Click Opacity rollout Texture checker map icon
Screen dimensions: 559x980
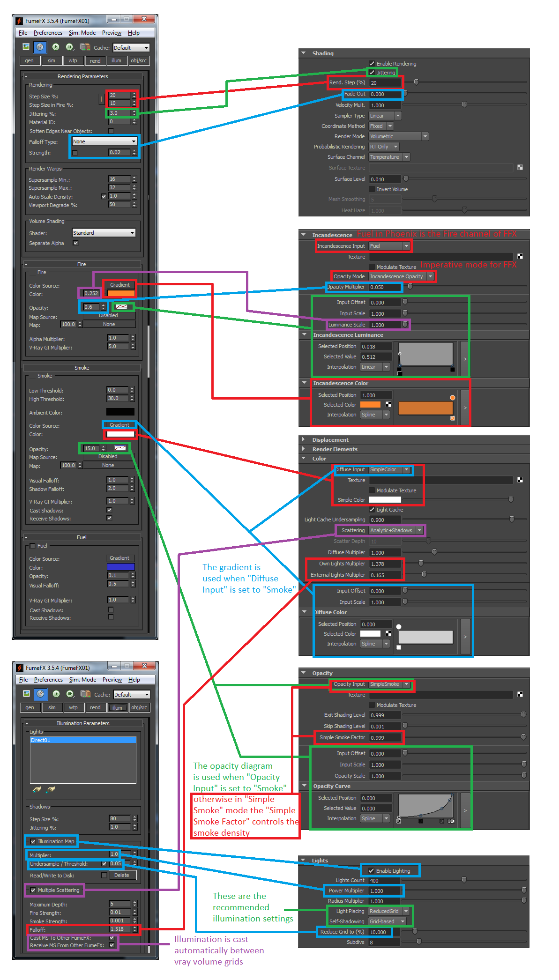[520, 694]
